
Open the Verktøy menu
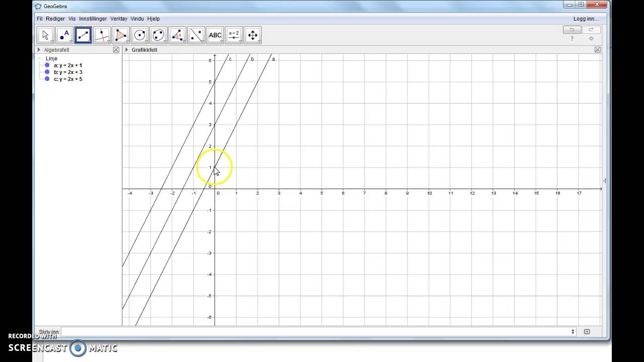pyautogui.click(x=119, y=19)
